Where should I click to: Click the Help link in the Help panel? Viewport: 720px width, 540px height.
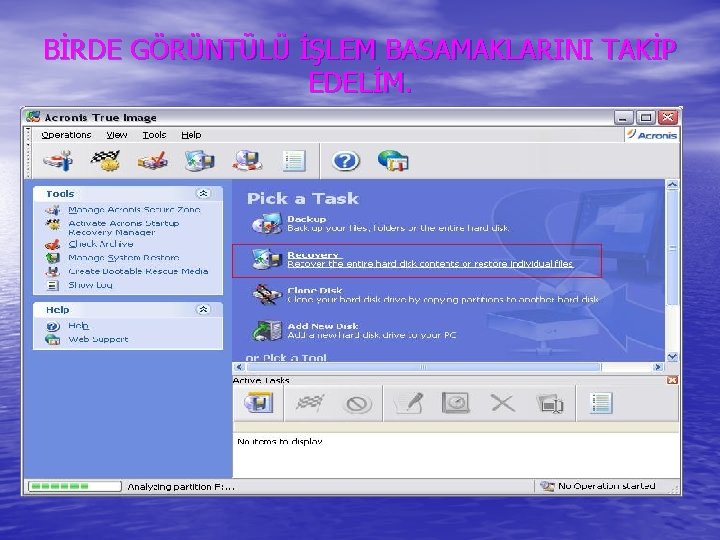click(x=78, y=326)
